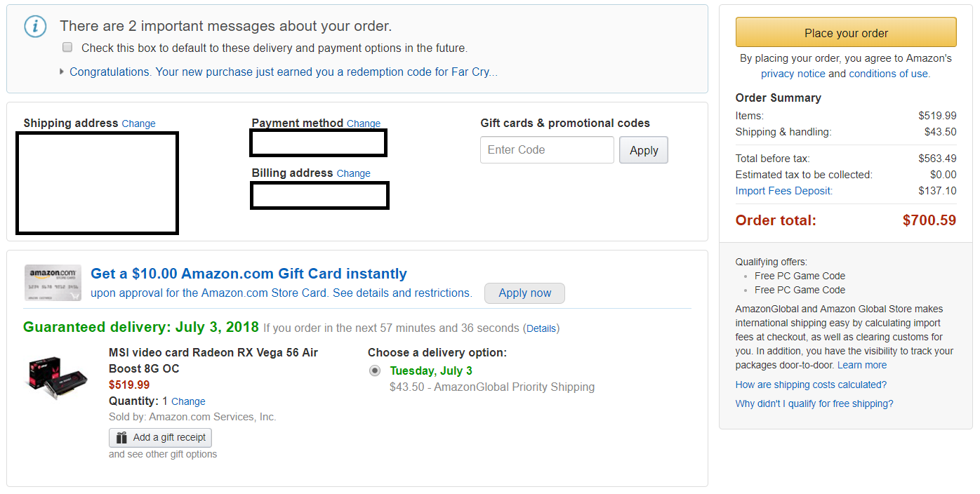980x494 pixels.
Task: Open the privacy notice link
Action: tap(793, 74)
